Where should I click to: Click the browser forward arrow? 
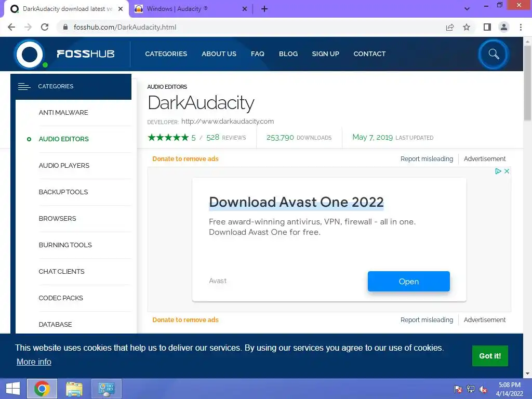click(x=28, y=27)
